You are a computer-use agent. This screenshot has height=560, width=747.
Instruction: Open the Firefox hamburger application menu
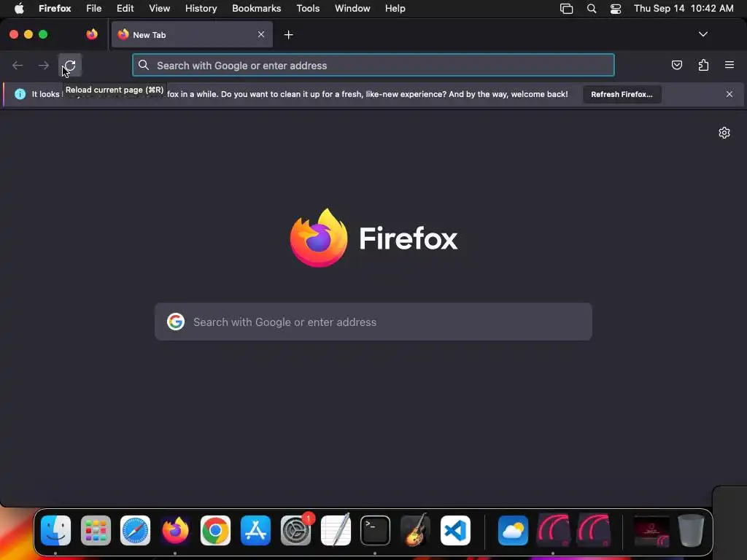click(x=729, y=65)
